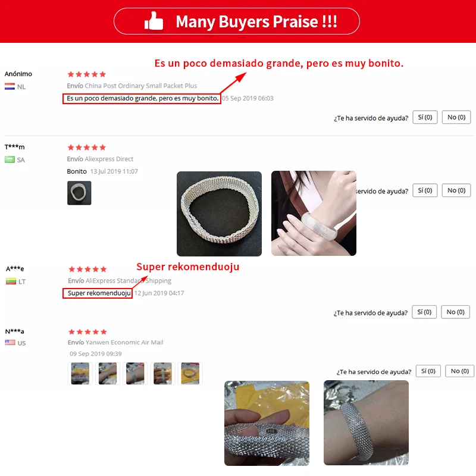The height and width of the screenshot is (476, 476).
Task: Click boxed 'Super rekomenduoju' review text
Action: click(x=99, y=293)
